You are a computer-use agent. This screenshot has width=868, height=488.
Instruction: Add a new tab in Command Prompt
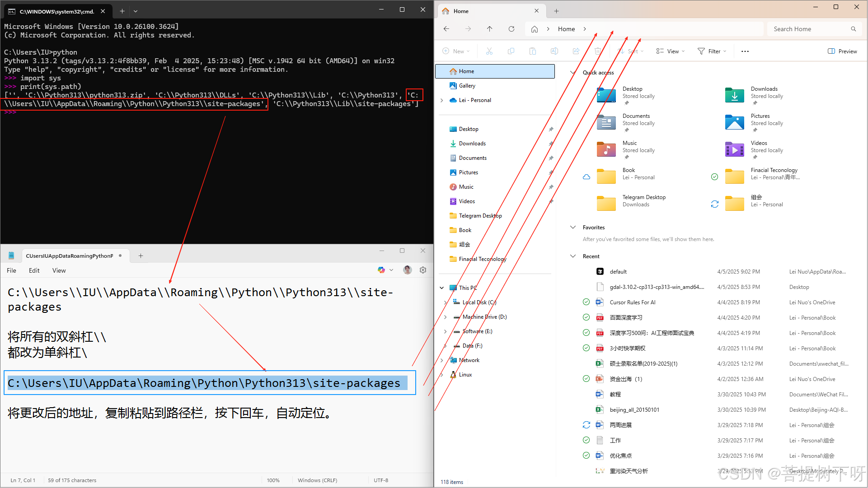pyautogui.click(x=122, y=11)
